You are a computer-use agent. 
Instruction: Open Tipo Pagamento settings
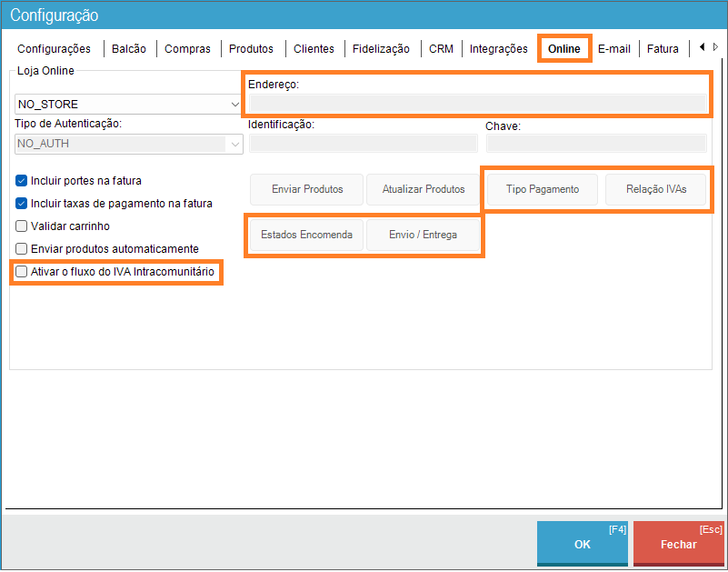tap(542, 189)
